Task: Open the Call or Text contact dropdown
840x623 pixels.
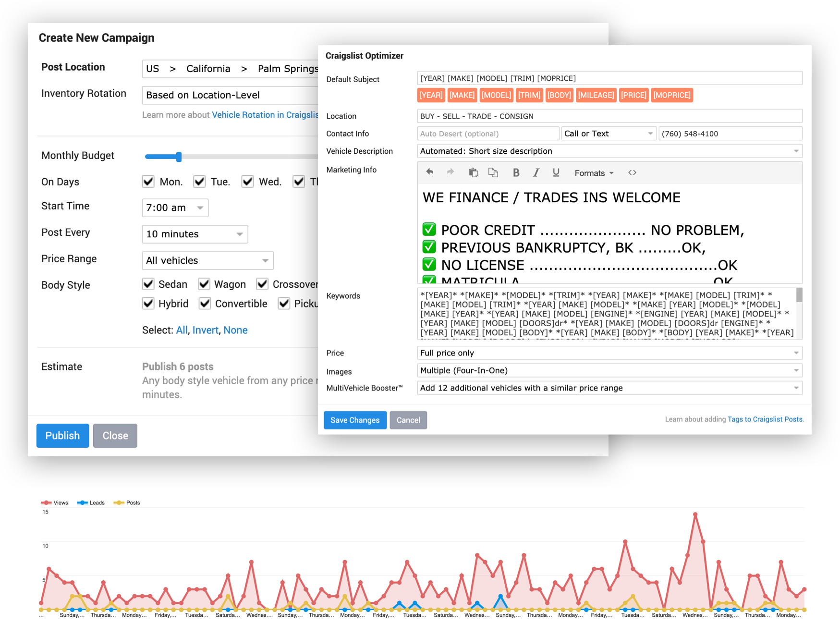Action: pos(609,134)
